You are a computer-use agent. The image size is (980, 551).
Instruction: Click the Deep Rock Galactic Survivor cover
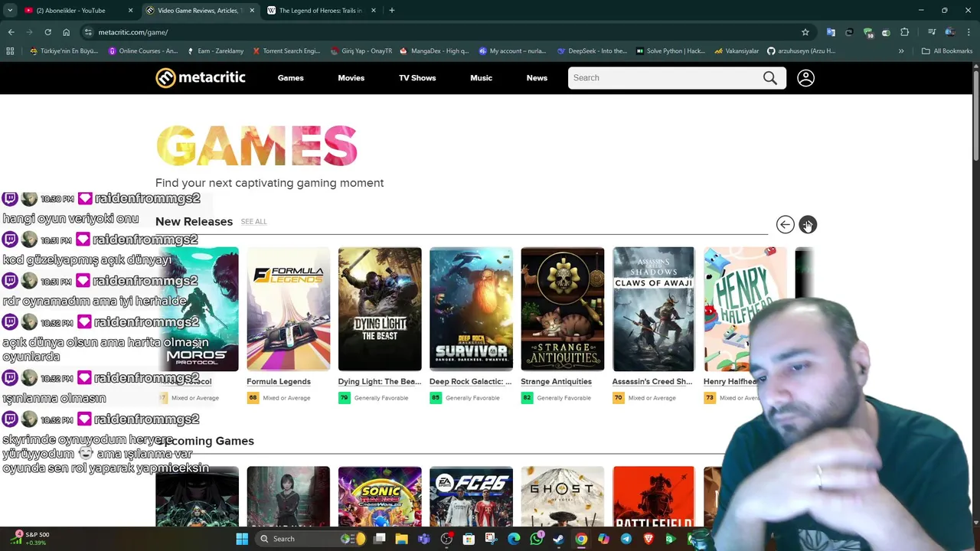[471, 309]
